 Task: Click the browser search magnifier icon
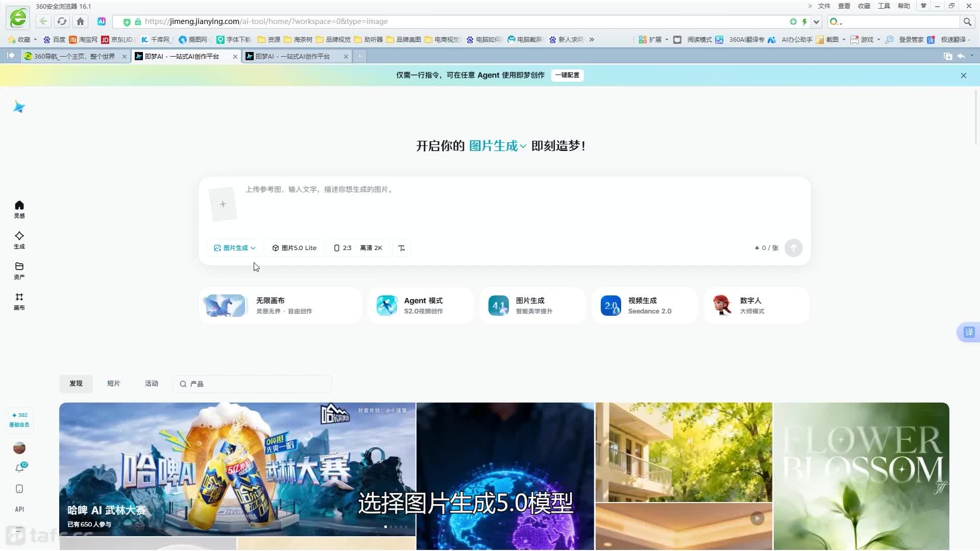click(967, 21)
